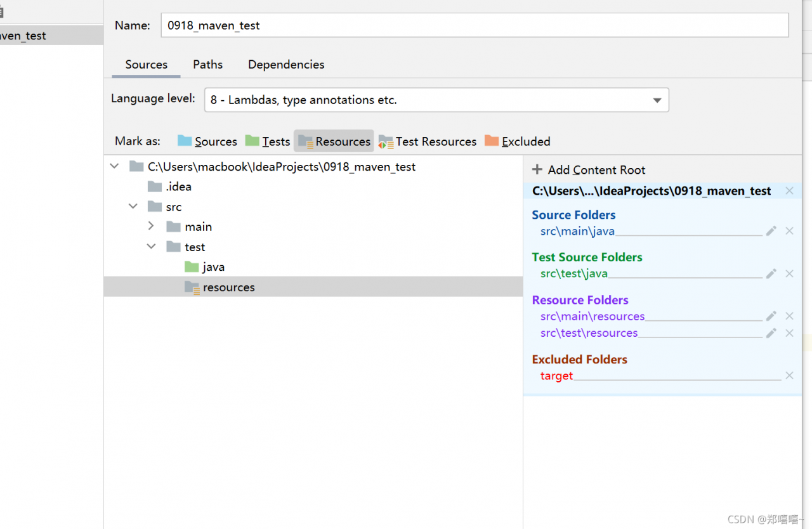Click the resources folder icon in tree

[192, 287]
